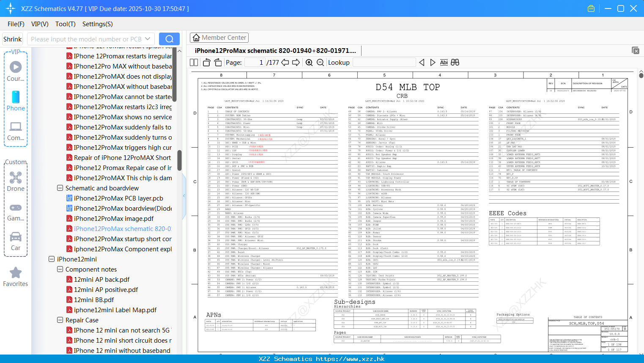Select the Computer category icon
The height and width of the screenshot is (363, 644).
pyautogui.click(x=16, y=130)
